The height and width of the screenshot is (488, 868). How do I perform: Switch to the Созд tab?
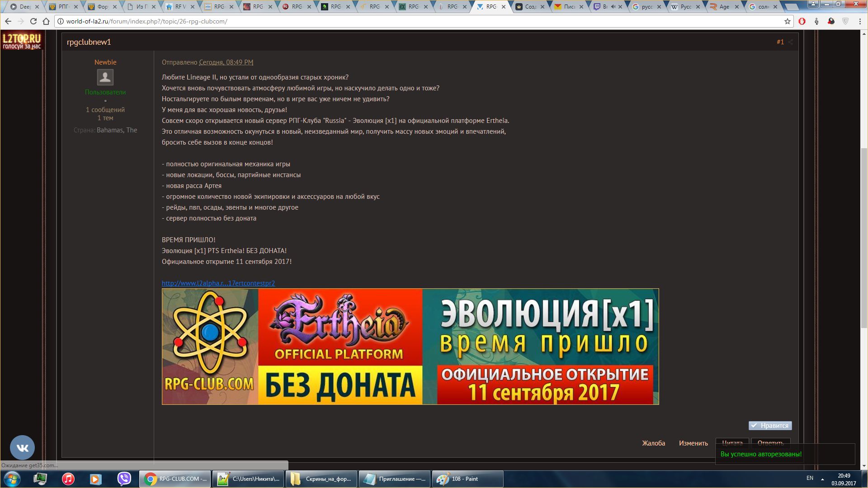(x=530, y=7)
